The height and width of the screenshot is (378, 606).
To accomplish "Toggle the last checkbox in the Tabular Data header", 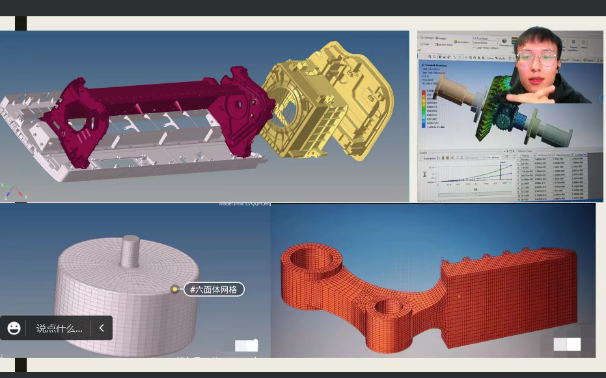I will coord(572,155).
